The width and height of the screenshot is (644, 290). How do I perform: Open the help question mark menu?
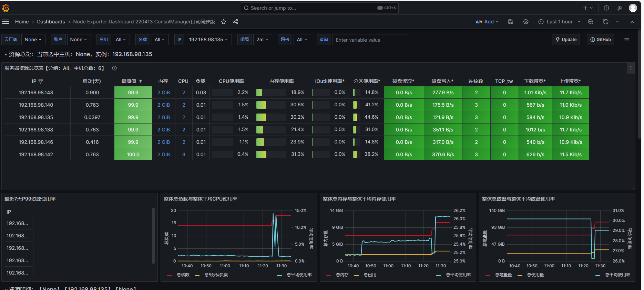tap(606, 8)
